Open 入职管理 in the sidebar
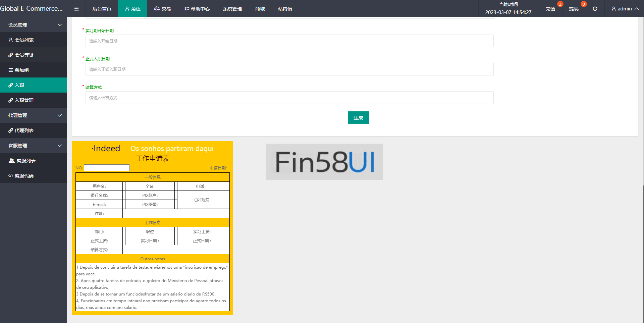 [x=24, y=100]
